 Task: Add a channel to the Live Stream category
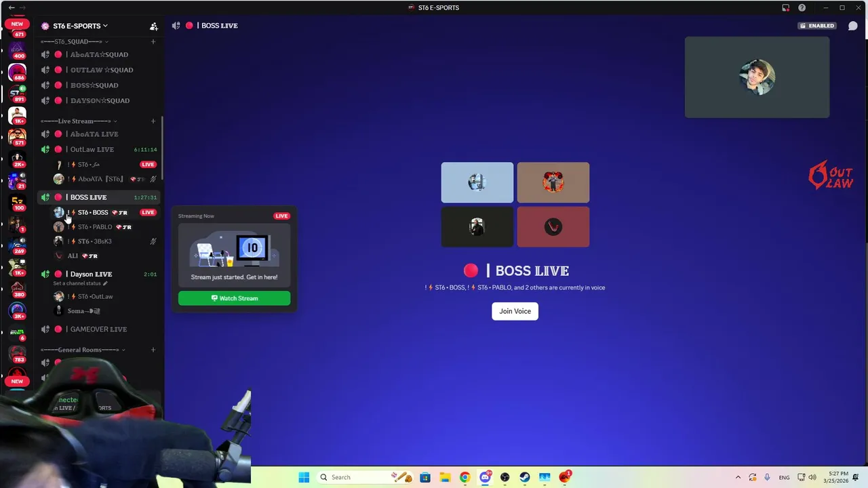click(153, 121)
